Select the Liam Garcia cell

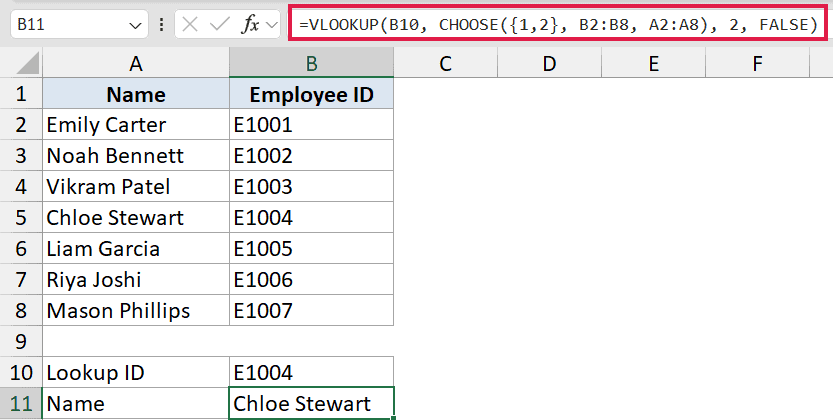tap(136, 248)
